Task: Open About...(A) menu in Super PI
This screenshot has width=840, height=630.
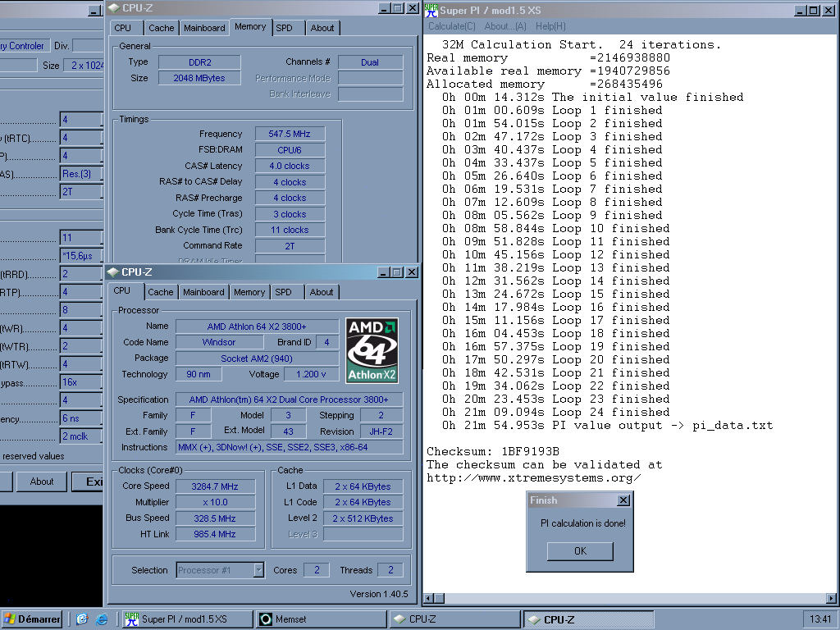Action: pyautogui.click(x=505, y=26)
